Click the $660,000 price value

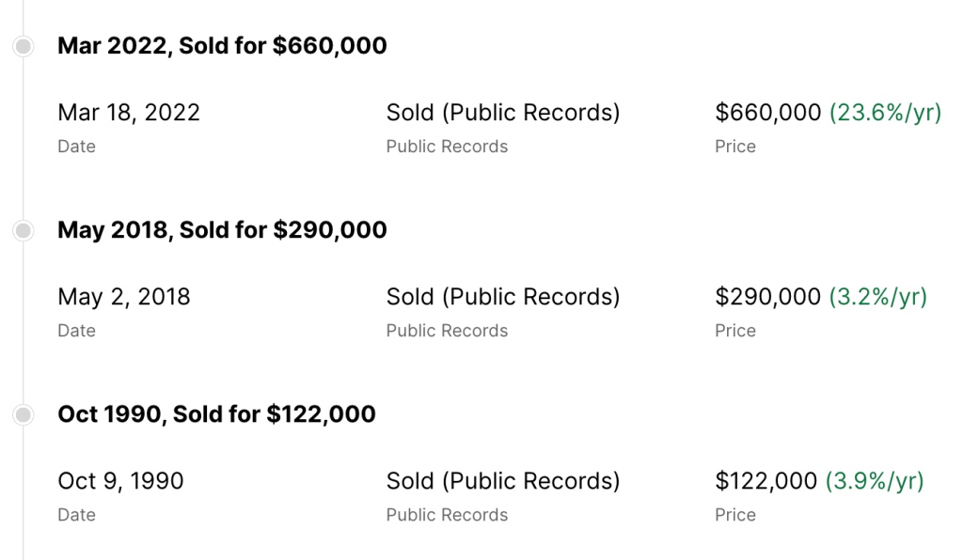click(768, 113)
